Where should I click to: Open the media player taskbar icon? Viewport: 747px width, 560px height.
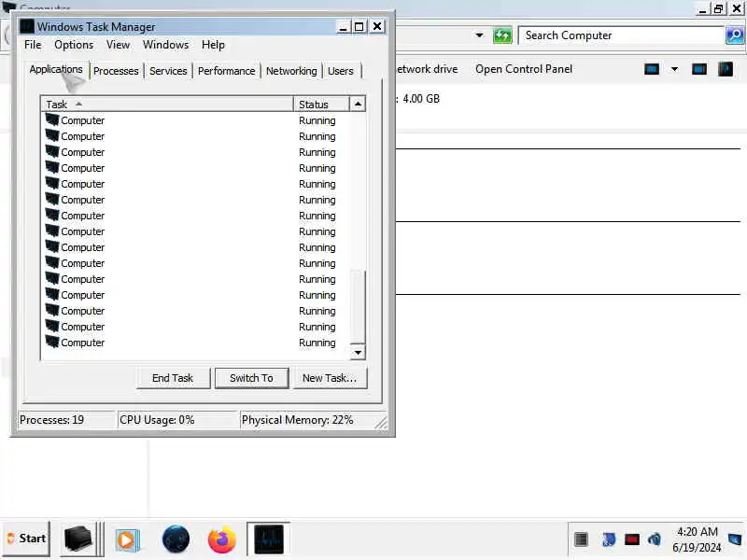[x=127, y=540]
